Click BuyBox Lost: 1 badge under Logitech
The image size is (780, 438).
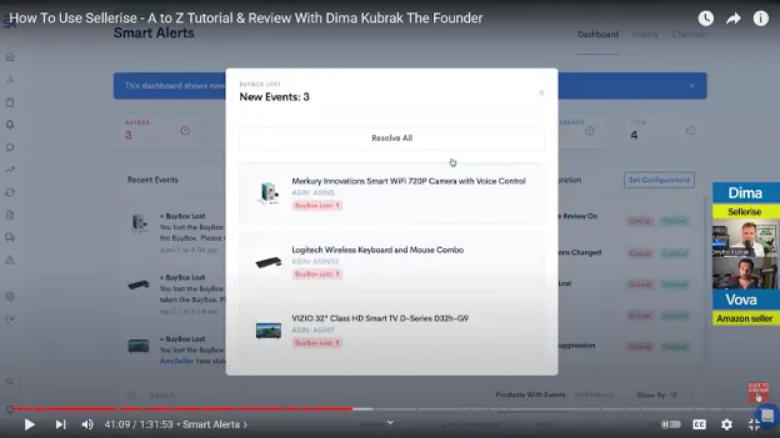pos(317,274)
